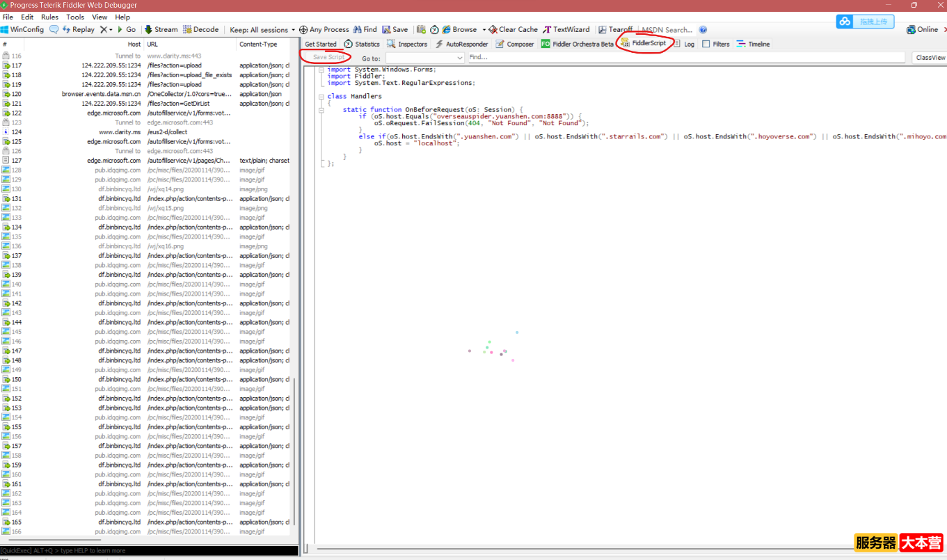Open the Tools menu
The height and width of the screenshot is (560, 947).
coord(75,17)
